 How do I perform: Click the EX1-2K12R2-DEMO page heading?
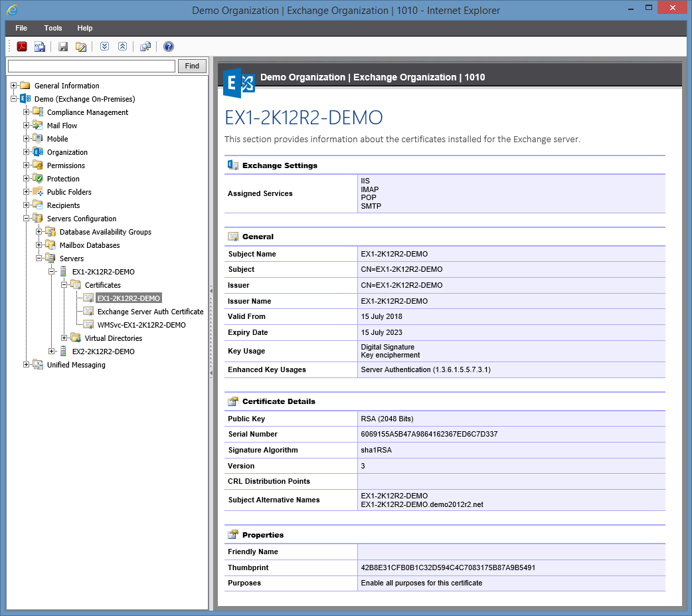coord(303,118)
